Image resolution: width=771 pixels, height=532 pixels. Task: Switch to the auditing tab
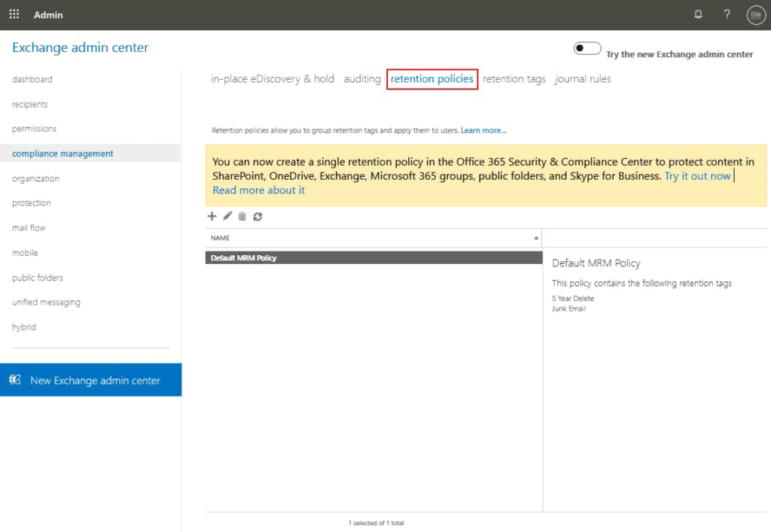362,78
